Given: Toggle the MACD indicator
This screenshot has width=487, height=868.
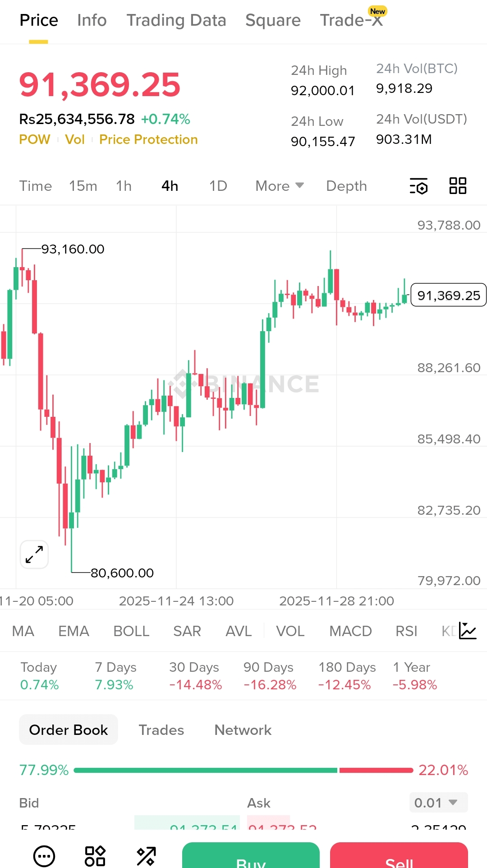Looking at the screenshot, I should pos(350,631).
